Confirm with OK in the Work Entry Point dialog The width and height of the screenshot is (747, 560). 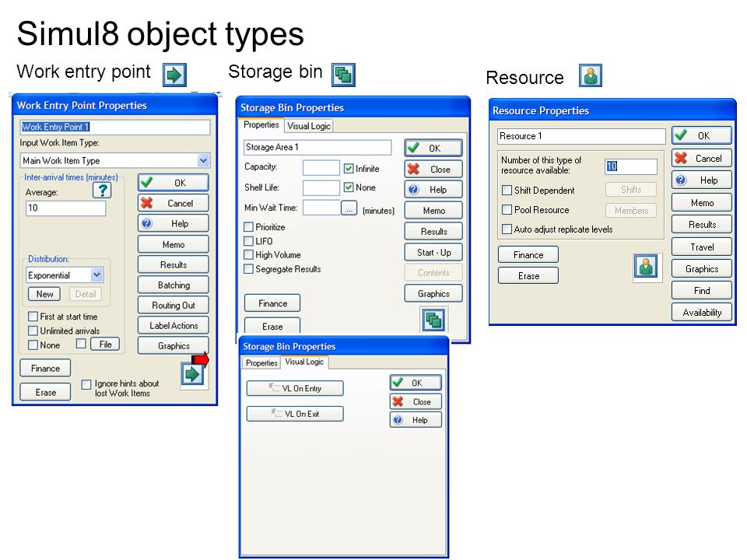[174, 183]
